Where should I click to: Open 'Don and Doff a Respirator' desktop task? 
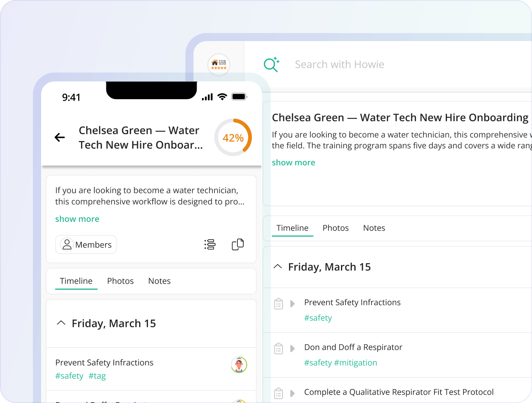click(x=353, y=347)
